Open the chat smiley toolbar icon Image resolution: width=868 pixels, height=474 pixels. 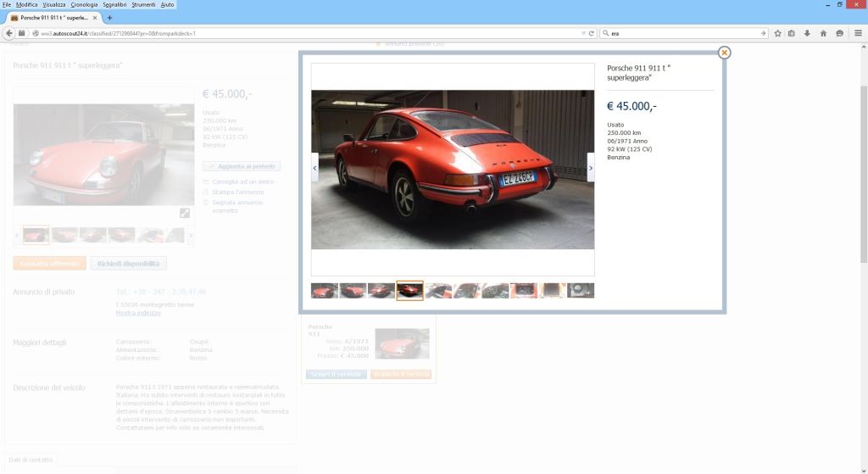(x=840, y=33)
